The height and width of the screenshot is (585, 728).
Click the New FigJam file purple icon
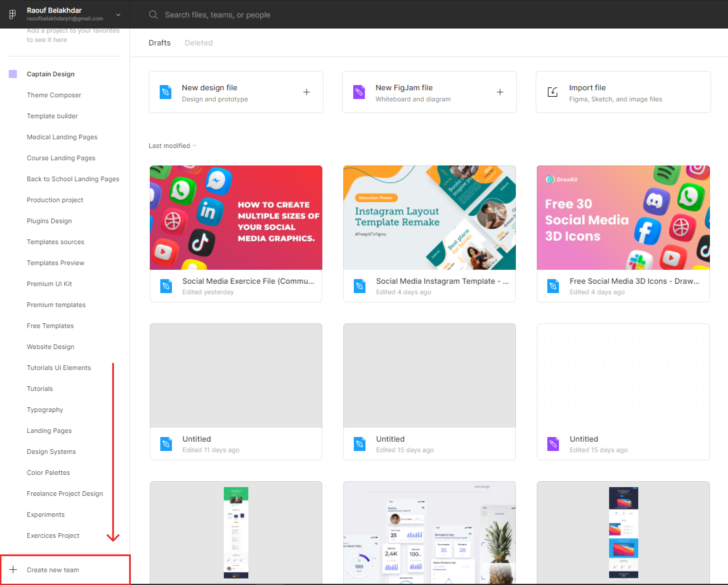click(359, 92)
